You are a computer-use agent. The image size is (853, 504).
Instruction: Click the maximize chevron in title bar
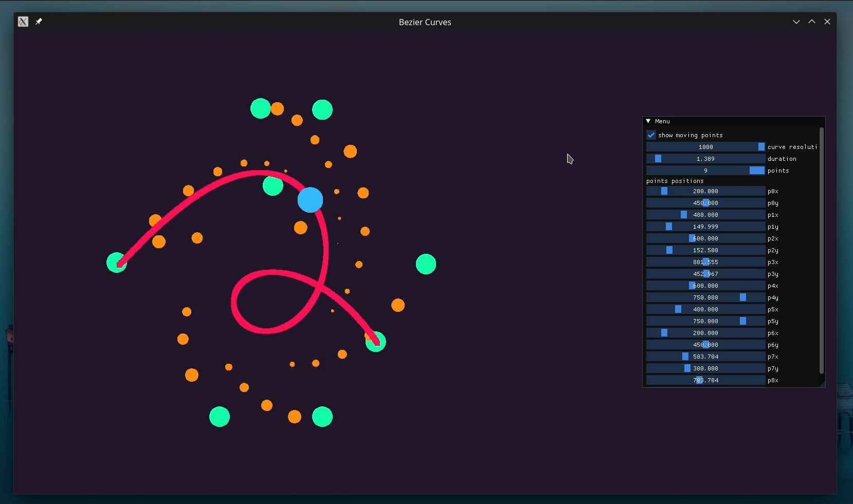tap(812, 22)
